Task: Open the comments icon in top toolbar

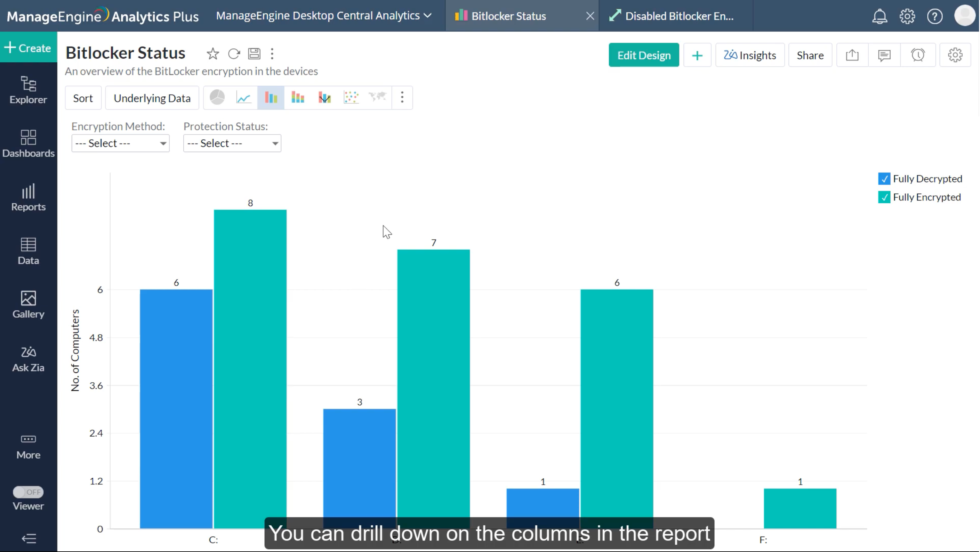Action: coord(884,55)
